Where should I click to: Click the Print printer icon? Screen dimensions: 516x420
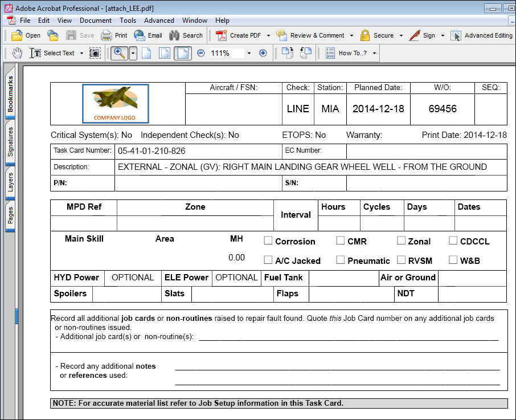pyautogui.click(x=107, y=35)
